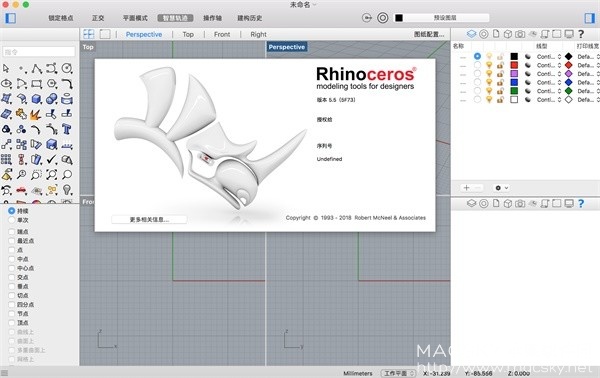Open linetype dropdown for the black layer

pyautogui.click(x=549, y=57)
